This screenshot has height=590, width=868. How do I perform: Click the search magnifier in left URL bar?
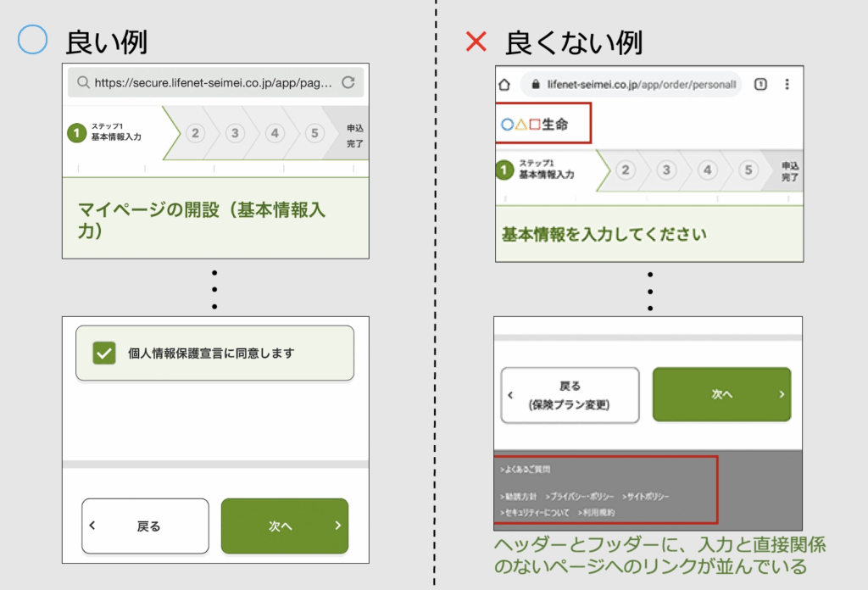click(x=83, y=82)
